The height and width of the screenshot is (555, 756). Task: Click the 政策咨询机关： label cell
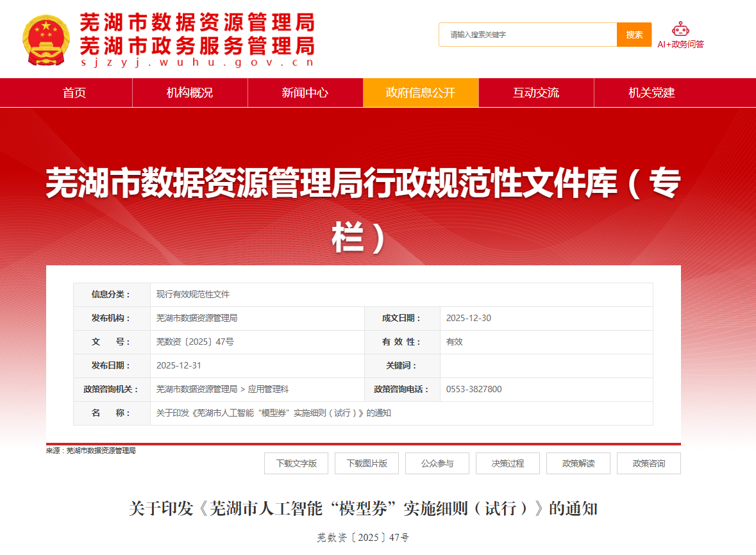[x=112, y=389]
